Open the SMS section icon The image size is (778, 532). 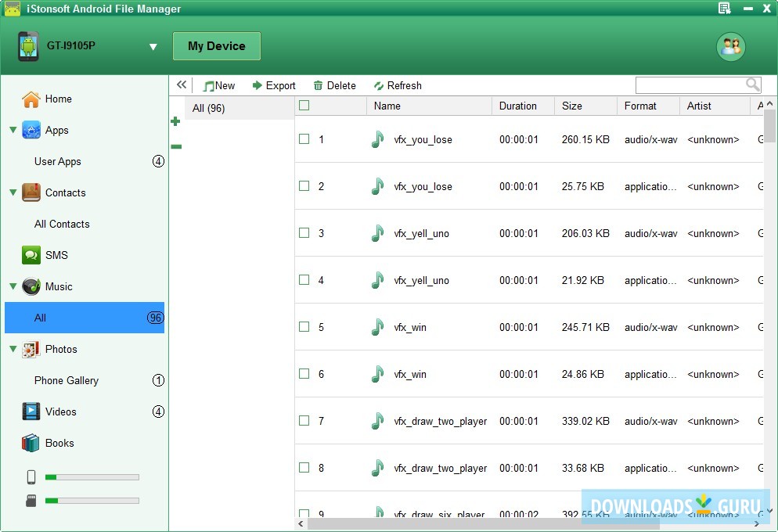point(31,255)
